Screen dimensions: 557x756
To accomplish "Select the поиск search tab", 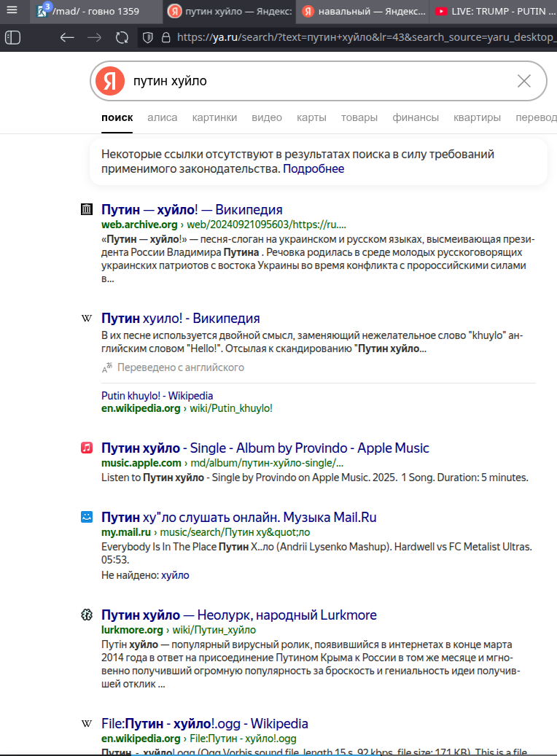I will coord(117,117).
